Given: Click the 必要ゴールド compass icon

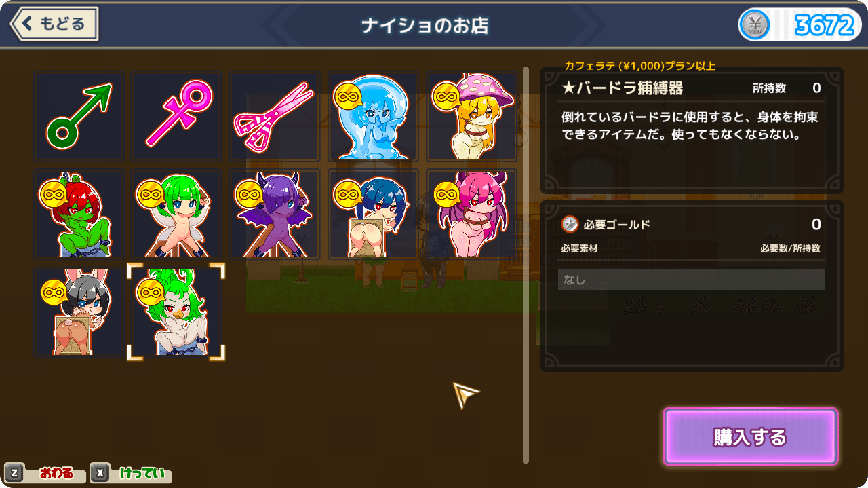Looking at the screenshot, I should (570, 224).
